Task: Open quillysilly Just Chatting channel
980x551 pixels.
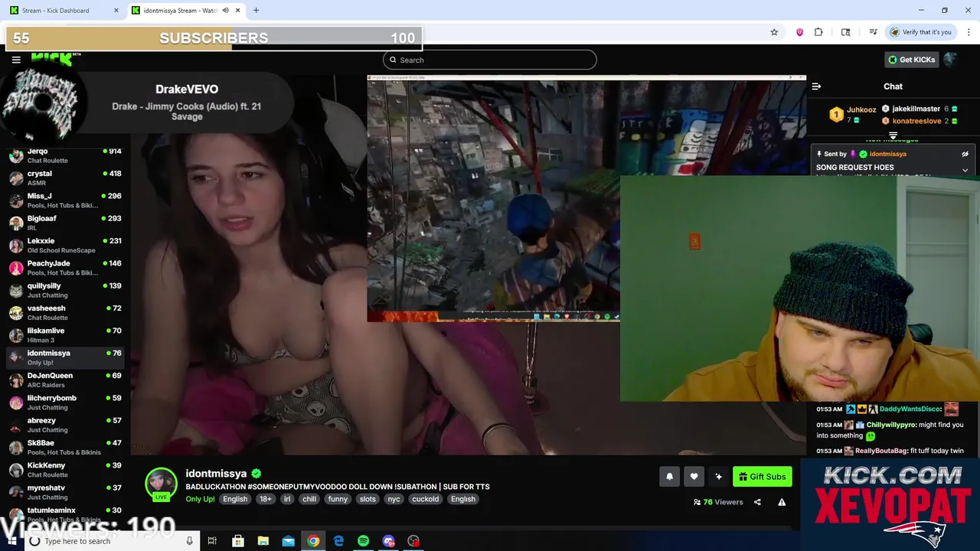Action: [65, 291]
